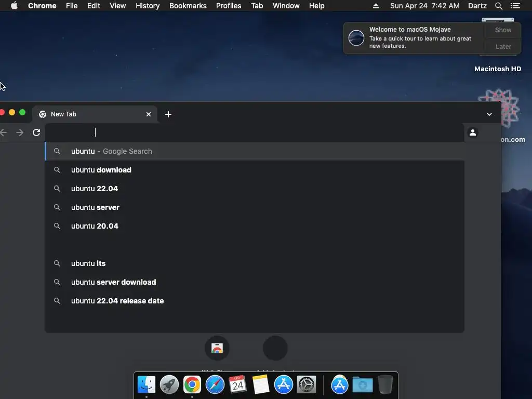Viewport: 532px width, 399px height.
Task: Open Spotlight search in the menu bar
Action: [498, 6]
